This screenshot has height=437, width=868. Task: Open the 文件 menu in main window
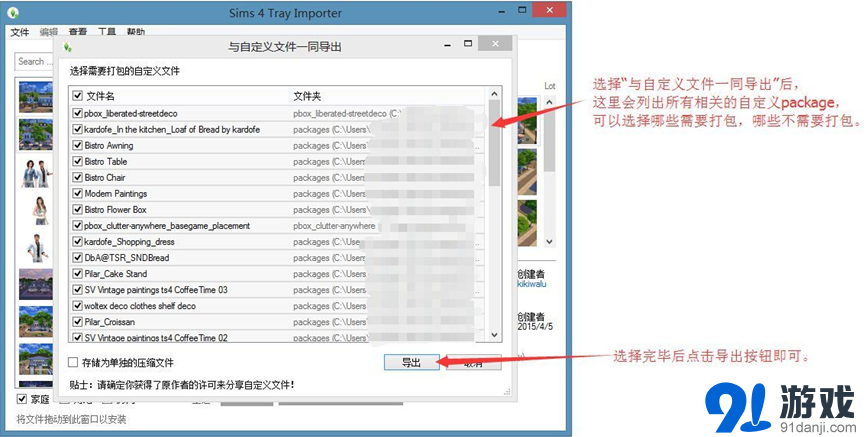(x=20, y=32)
